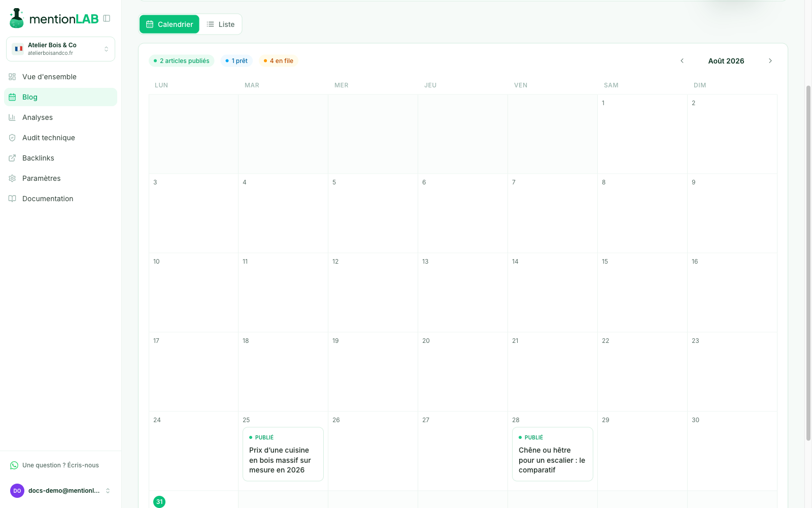Collapse the sidebar panel icon
This screenshot has width=812, height=508.
pos(107,18)
